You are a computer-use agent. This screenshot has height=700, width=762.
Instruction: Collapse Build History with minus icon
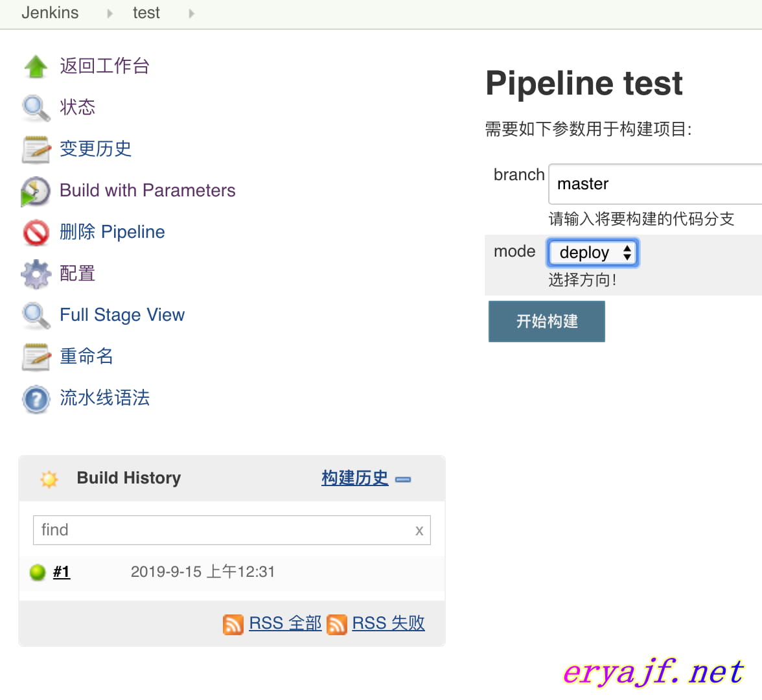403,480
